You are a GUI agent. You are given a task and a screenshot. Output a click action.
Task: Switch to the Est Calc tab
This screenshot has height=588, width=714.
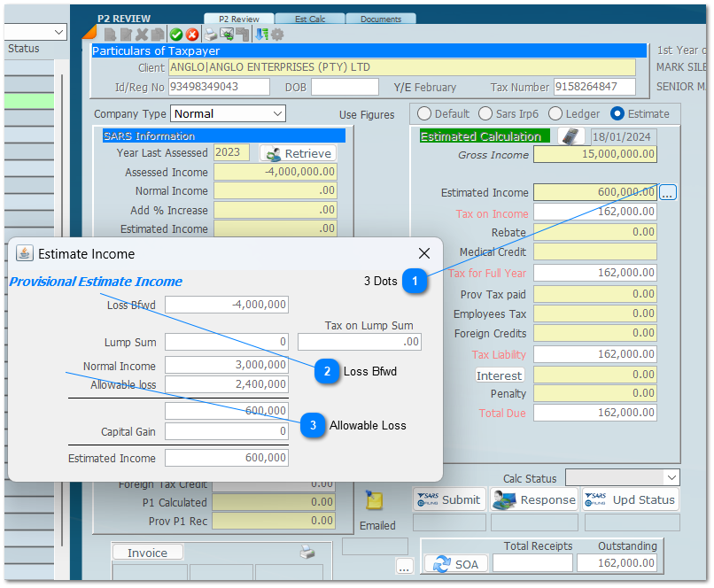[309, 19]
